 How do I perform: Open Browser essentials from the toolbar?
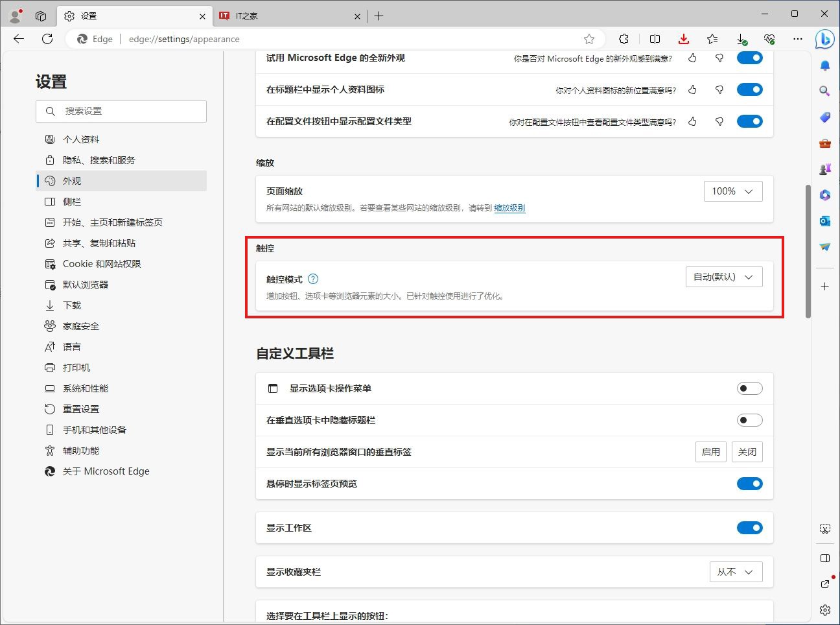770,39
